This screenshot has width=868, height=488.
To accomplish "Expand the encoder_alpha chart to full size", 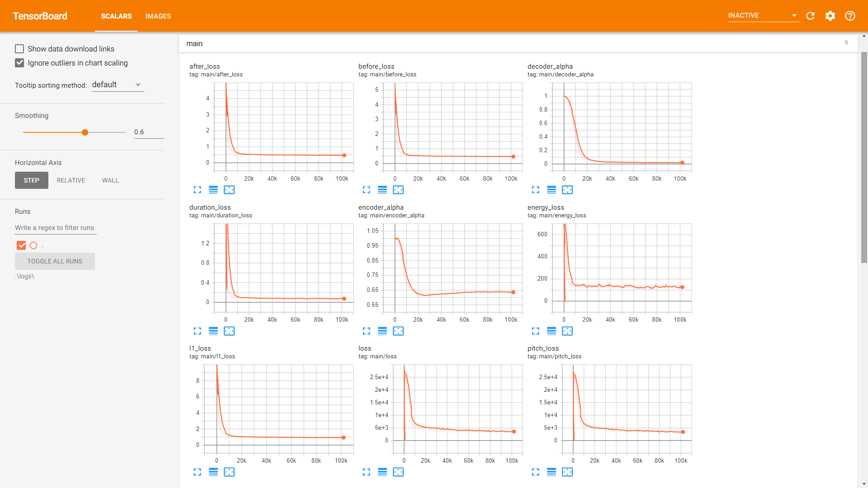I will tap(367, 331).
